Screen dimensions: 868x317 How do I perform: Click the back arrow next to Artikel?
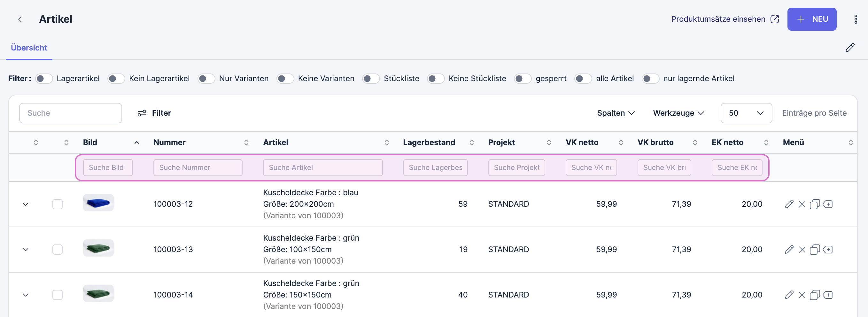coord(20,19)
